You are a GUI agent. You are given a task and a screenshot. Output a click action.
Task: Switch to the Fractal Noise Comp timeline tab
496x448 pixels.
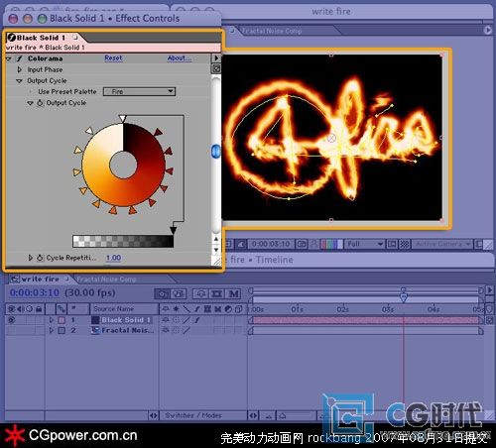click(x=106, y=280)
